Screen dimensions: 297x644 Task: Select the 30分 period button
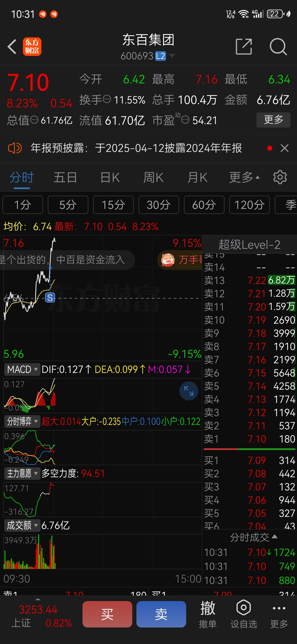coord(159,205)
